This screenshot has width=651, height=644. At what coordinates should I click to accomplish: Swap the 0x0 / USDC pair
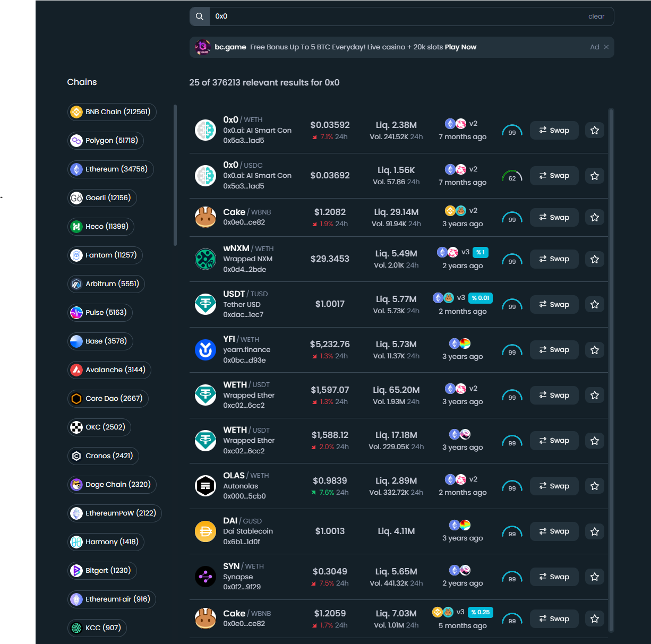554,176
